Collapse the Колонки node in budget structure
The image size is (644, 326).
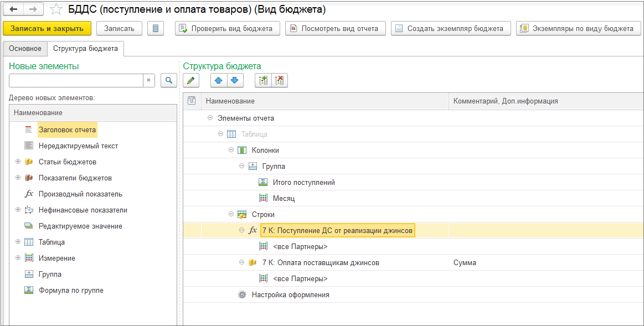coord(231,150)
